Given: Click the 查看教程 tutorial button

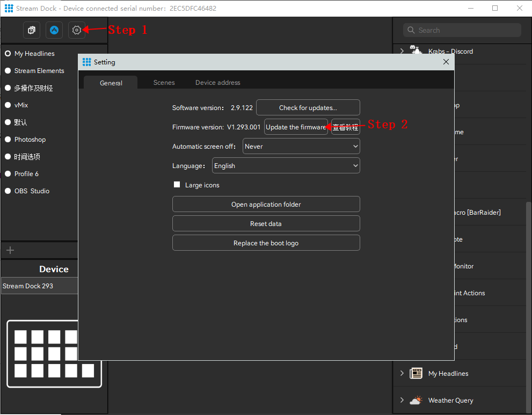Looking at the screenshot, I should [x=345, y=127].
